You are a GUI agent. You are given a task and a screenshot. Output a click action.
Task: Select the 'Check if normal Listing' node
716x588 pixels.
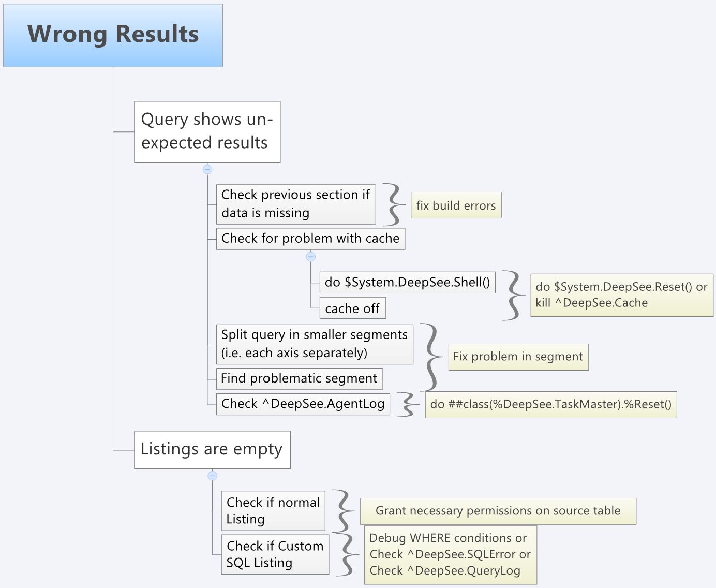[273, 510]
